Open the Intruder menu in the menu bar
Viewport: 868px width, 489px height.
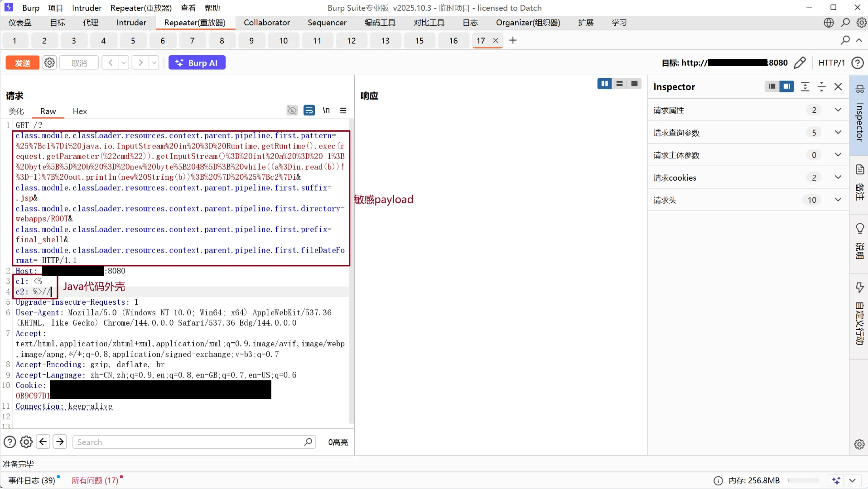pos(87,8)
